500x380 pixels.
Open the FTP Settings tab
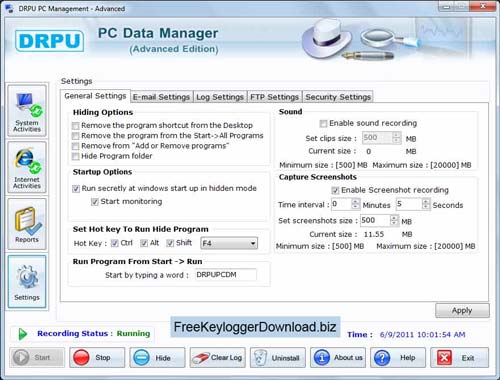pyautogui.click(x=274, y=97)
